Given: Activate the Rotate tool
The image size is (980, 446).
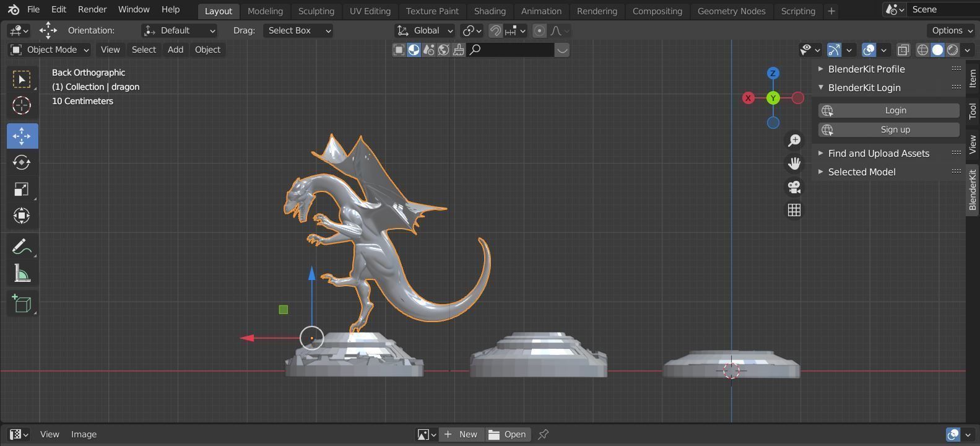Looking at the screenshot, I should (22, 162).
